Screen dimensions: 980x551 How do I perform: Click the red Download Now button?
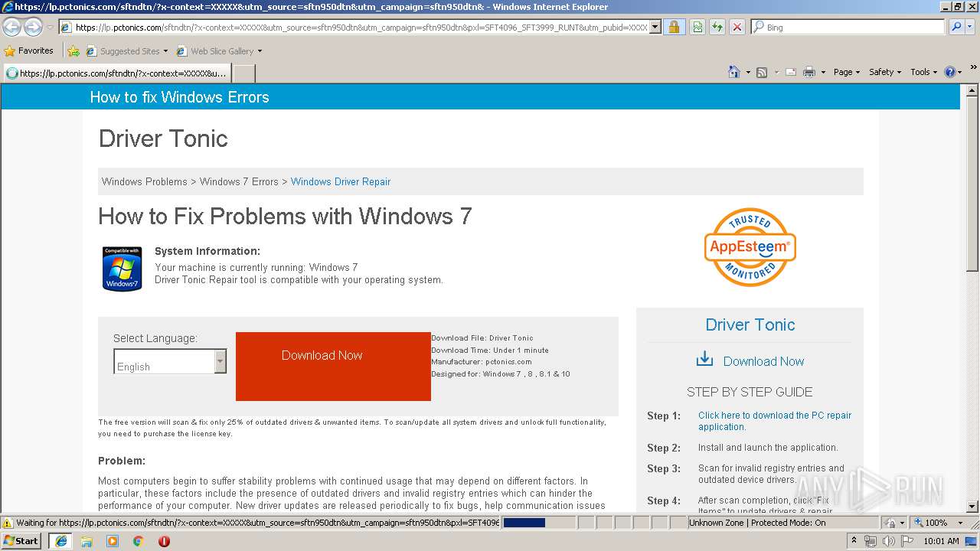coord(333,366)
